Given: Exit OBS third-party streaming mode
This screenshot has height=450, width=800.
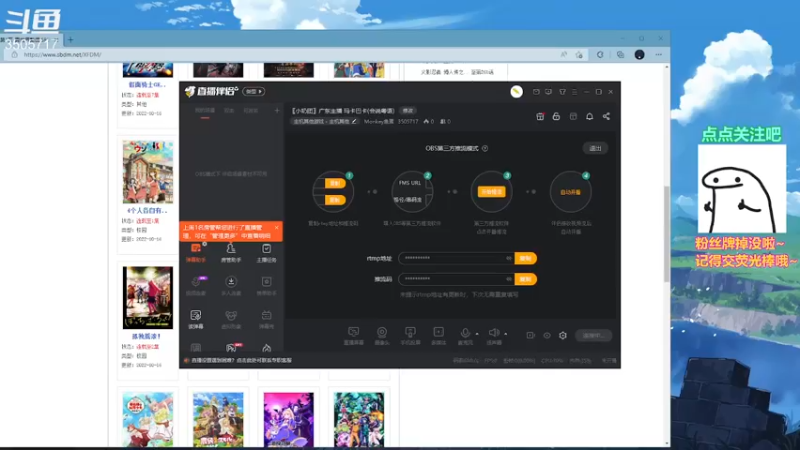Looking at the screenshot, I should [x=595, y=148].
